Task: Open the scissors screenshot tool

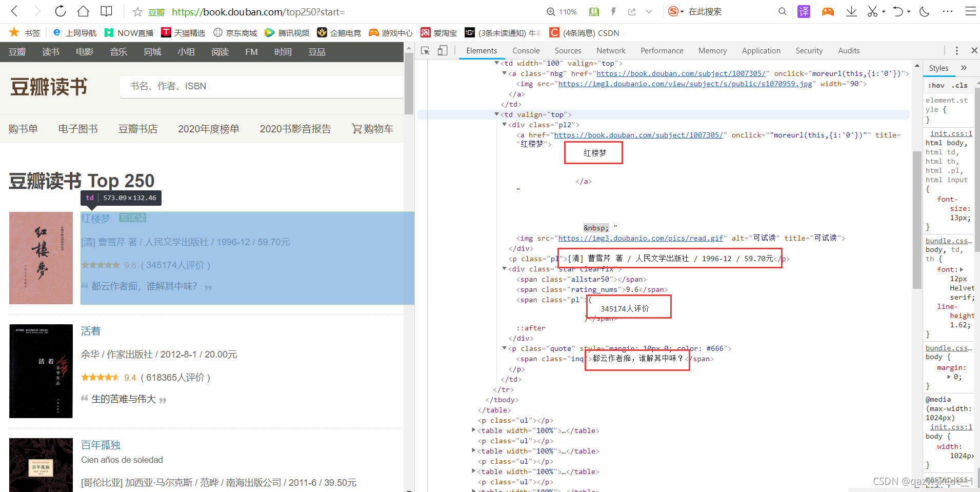Action: click(872, 11)
